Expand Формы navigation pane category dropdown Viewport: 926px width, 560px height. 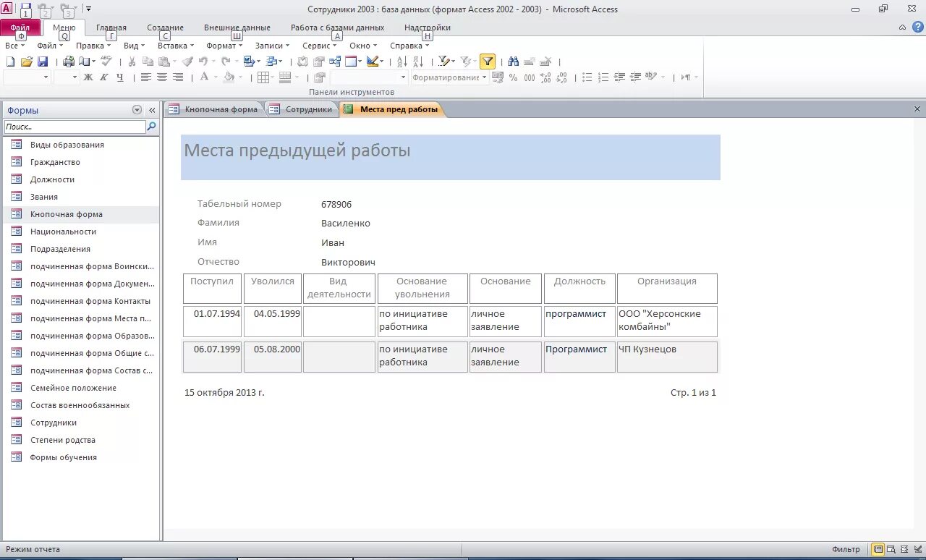pyautogui.click(x=137, y=110)
